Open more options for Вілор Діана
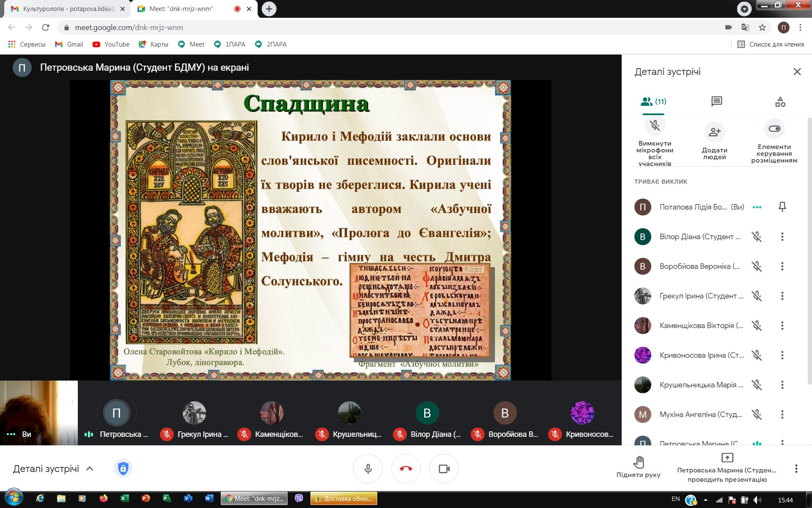 pyautogui.click(x=782, y=237)
